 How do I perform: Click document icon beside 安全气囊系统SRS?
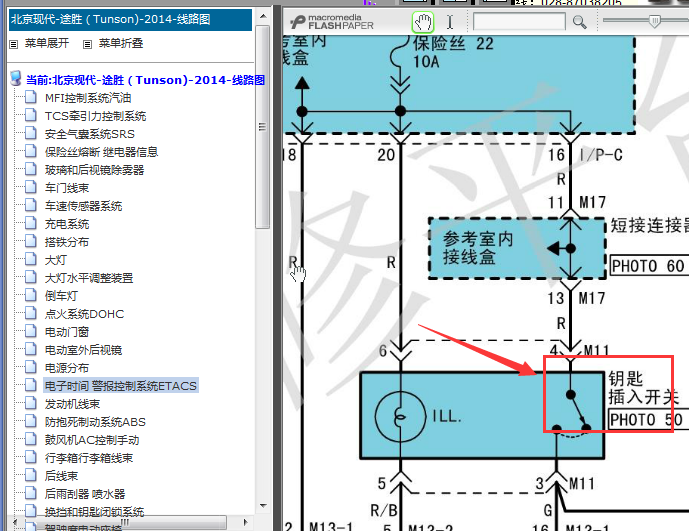click(31, 133)
